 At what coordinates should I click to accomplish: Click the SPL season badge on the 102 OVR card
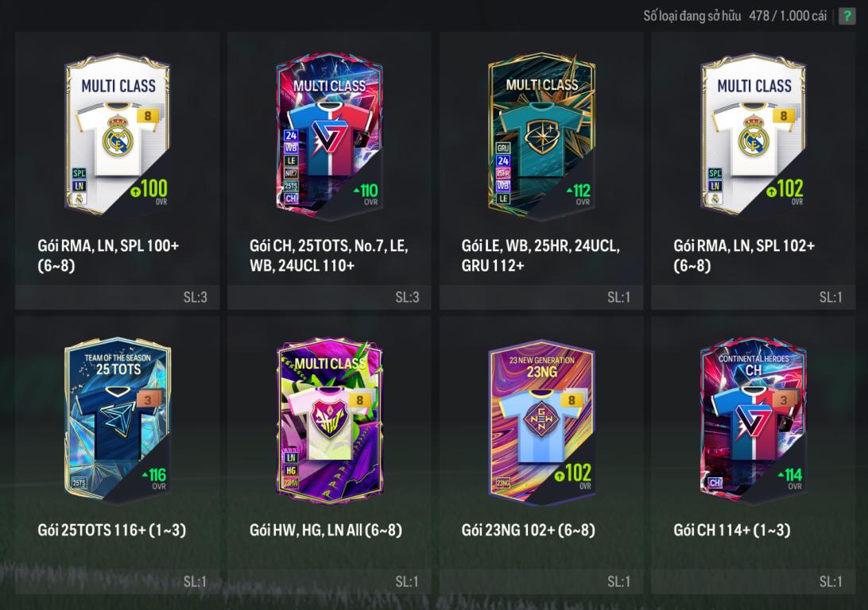(x=715, y=173)
